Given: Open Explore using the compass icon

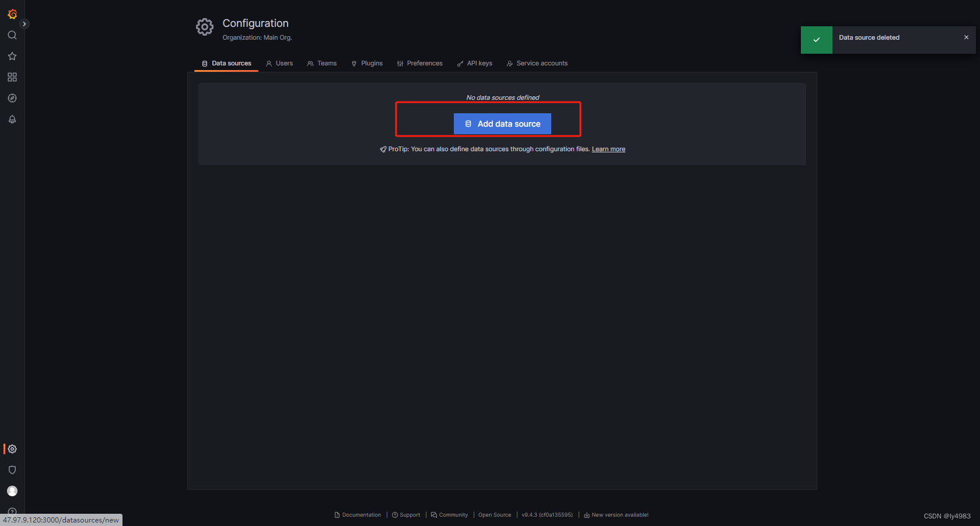Looking at the screenshot, I should tap(12, 98).
